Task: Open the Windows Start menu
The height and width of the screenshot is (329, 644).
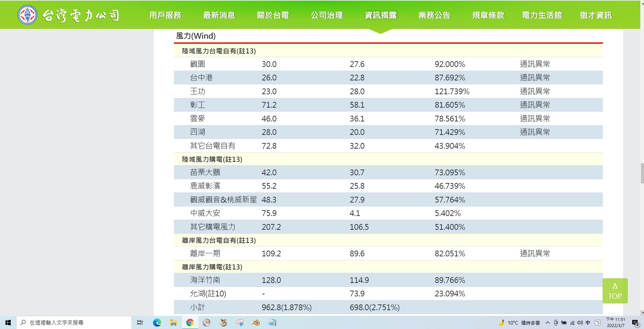Action: point(8,323)
